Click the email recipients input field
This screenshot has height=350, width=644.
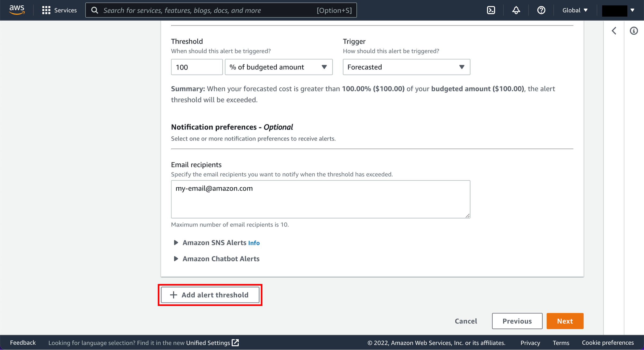point(320,199)
